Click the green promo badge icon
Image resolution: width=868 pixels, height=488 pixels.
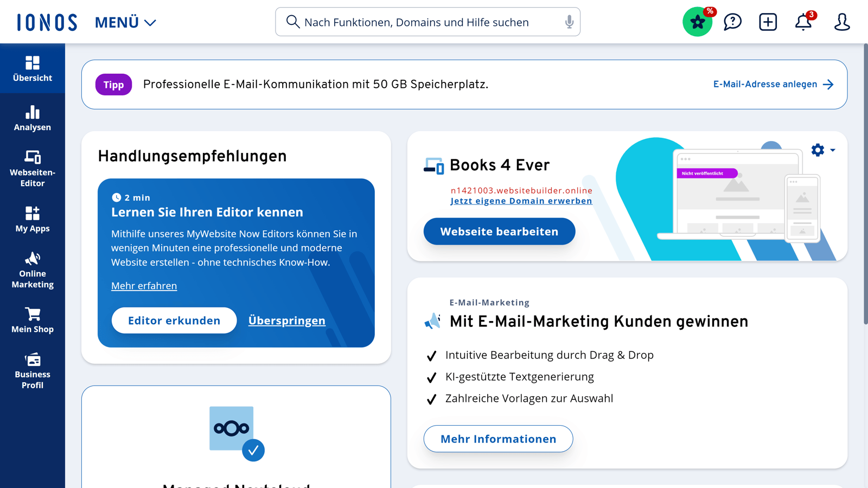click(697, 22)
